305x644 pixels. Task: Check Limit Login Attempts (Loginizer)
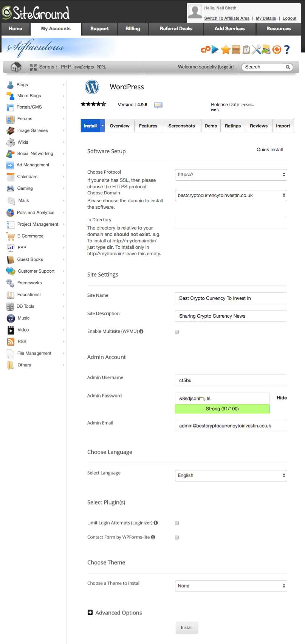pyautogui.click(x=176, y=523)
